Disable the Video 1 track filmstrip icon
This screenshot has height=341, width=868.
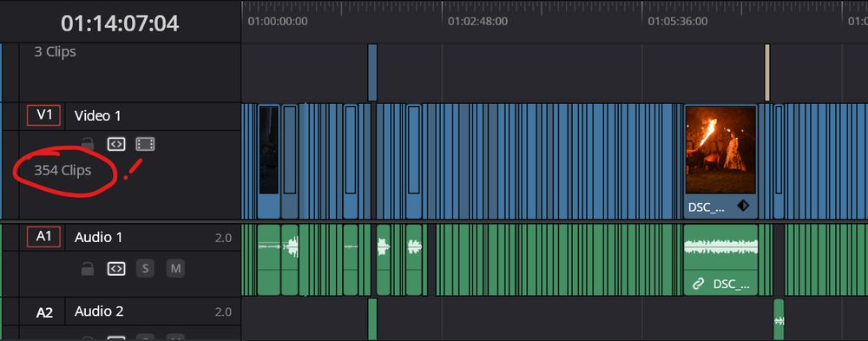145,145
